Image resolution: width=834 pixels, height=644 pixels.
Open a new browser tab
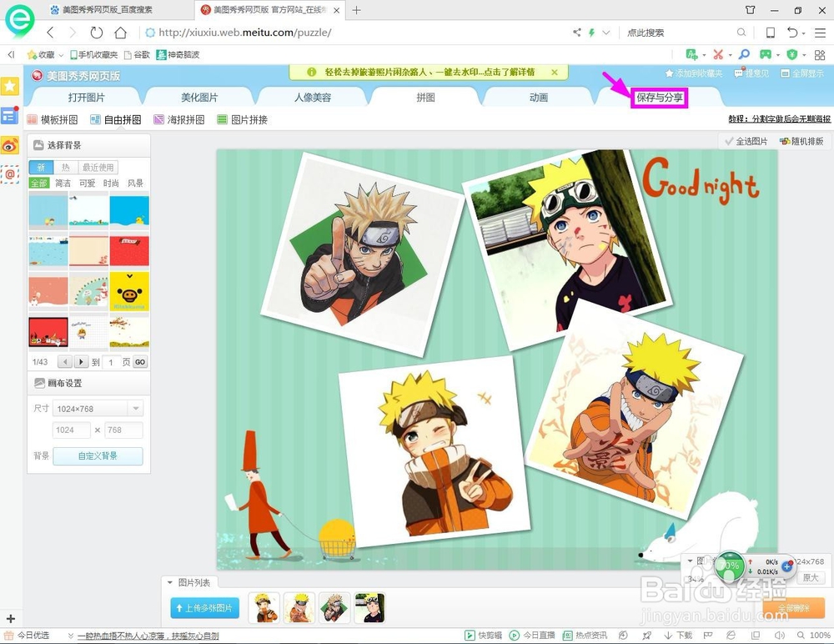coord(356,10)
